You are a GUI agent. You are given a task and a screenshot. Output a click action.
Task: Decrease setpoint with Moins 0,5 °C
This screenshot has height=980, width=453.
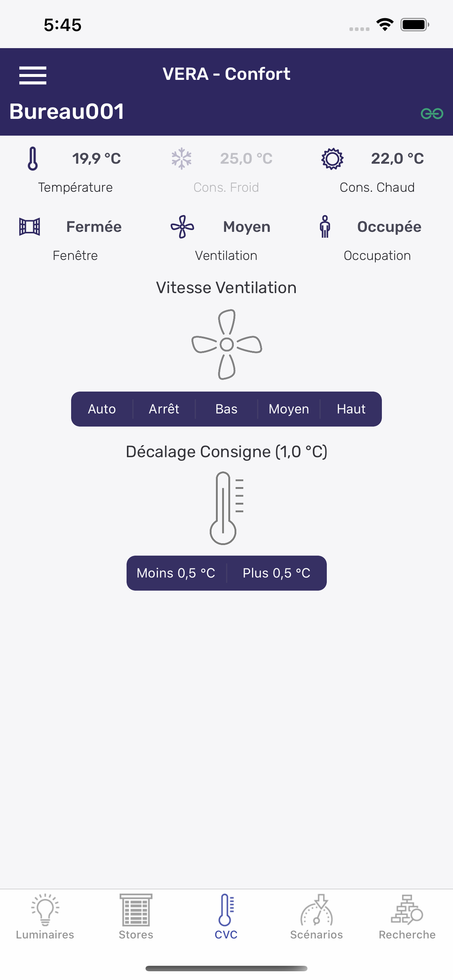[x=176, y=573]
